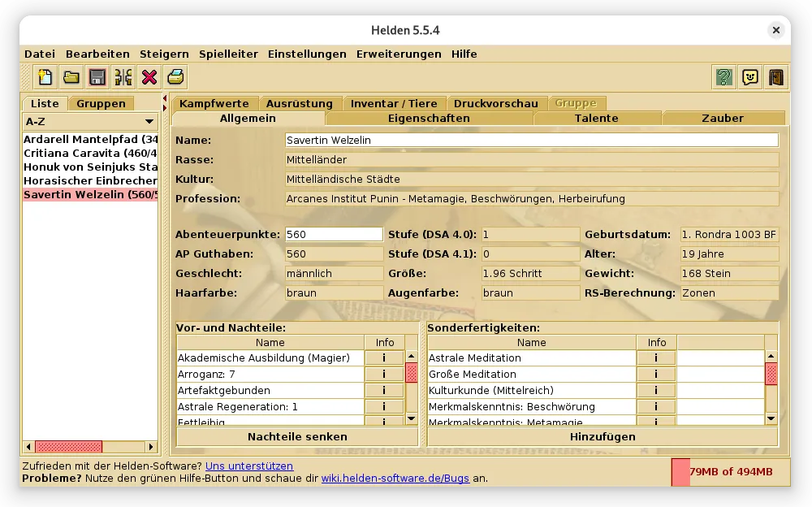Create a new hero with the document icon
This screenshot has width=812, height=507.
click(45, 78)
